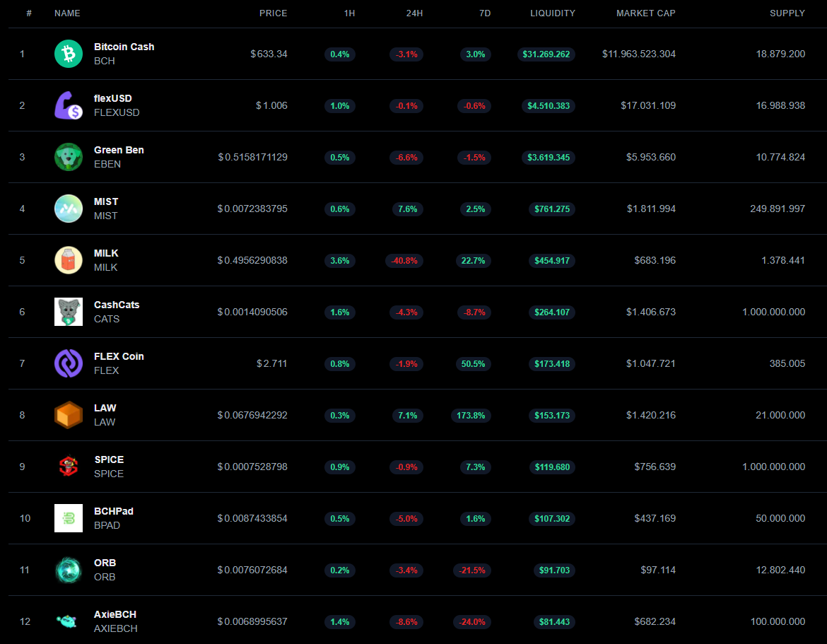Sort by the LIQUIDITY column header
The height and width of the screenshot is (644, 827).
click(553, 13)
